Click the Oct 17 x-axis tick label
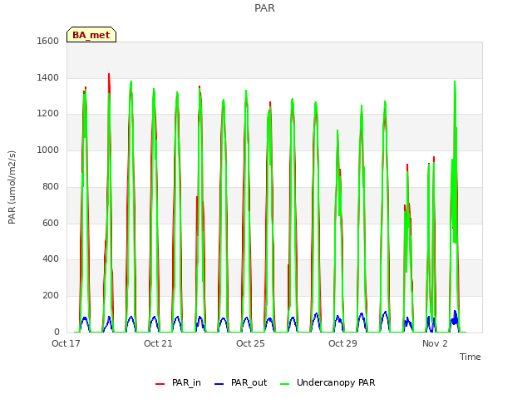 pyautogui.click(x=66, y=343)
